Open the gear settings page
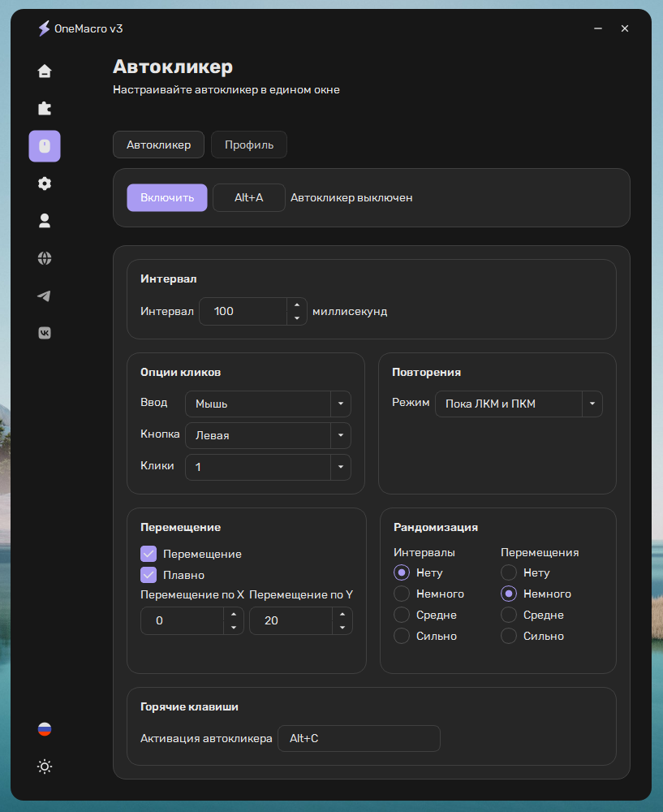Viewport: 663px width, 812px height. (45, 184)
